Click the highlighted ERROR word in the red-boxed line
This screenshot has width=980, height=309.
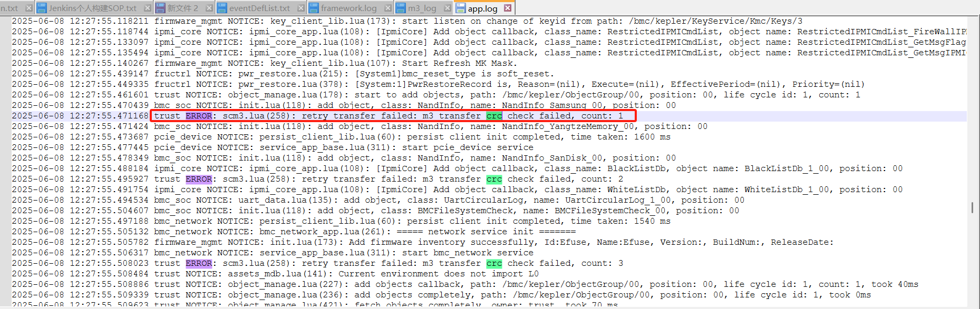coord(199,116)
